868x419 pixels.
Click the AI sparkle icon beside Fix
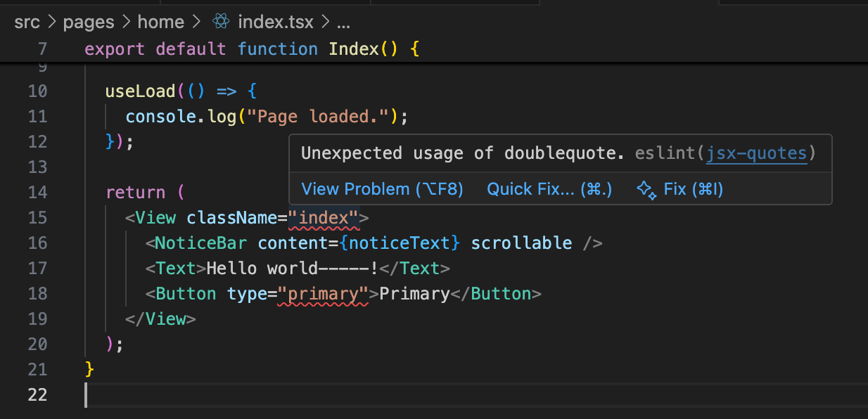pyautogui.click(x=646, y=189)
